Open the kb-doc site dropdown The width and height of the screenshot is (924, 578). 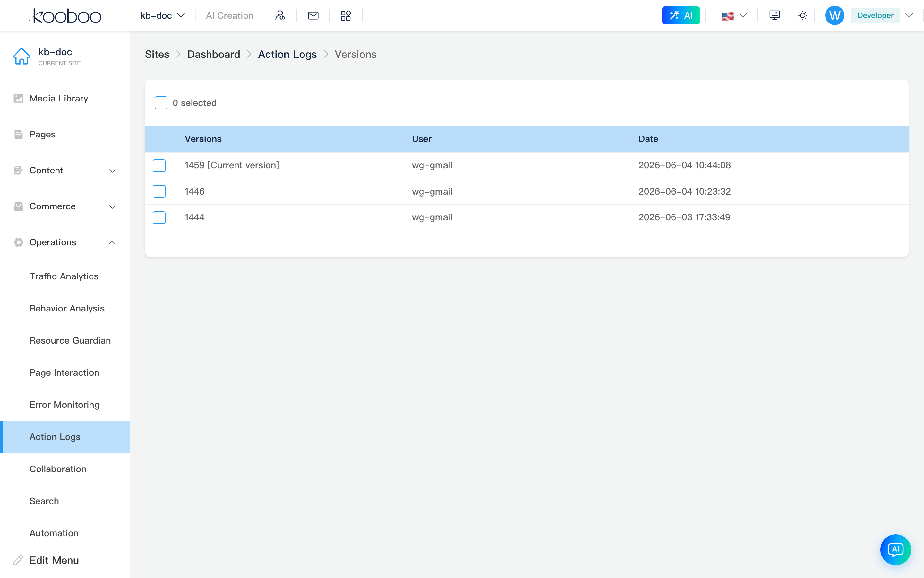[x=162, y=15]
